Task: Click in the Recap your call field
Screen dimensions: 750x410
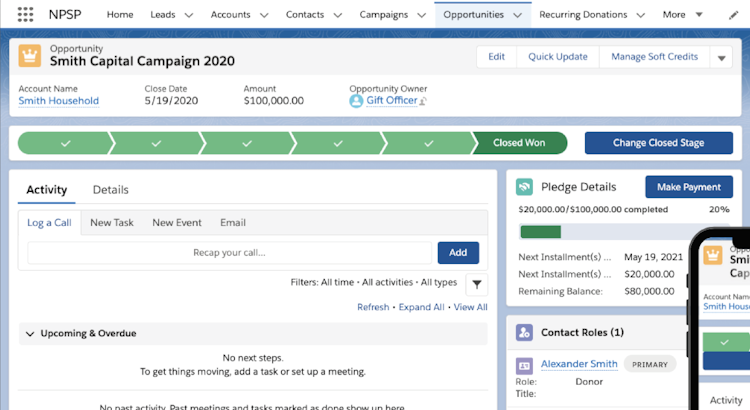Action: pos(230,253)
